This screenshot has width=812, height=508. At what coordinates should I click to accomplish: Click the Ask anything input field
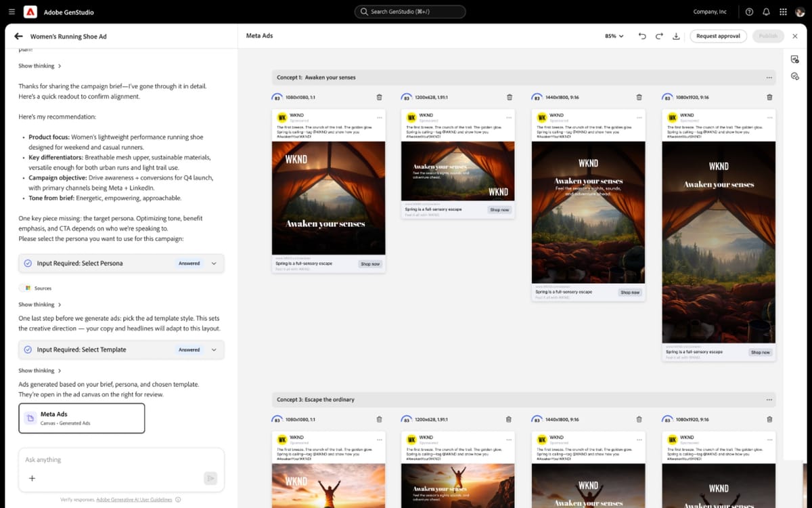95,459
